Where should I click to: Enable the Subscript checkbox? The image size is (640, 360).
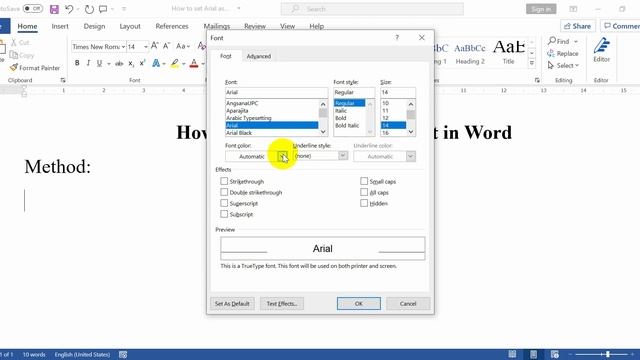coord(224,214)
